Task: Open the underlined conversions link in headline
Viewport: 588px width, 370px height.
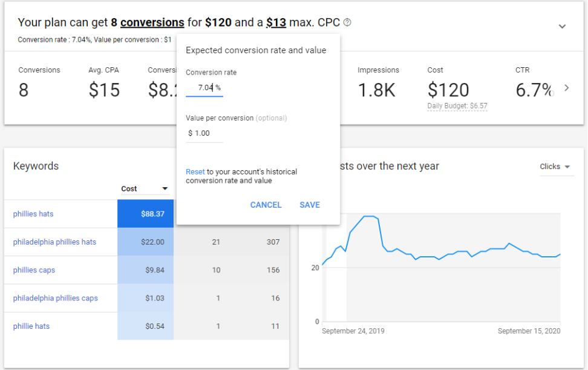Action: point(152,22)
